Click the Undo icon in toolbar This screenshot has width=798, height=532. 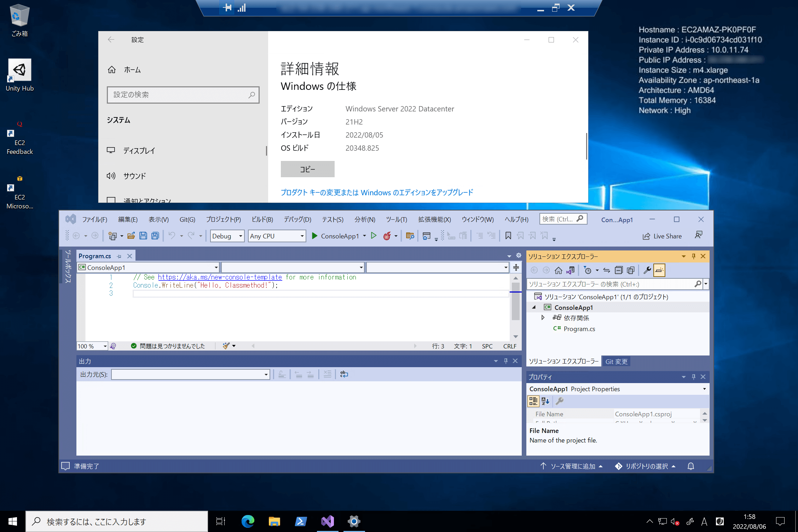pyautogui.click(x=172, y=236)
